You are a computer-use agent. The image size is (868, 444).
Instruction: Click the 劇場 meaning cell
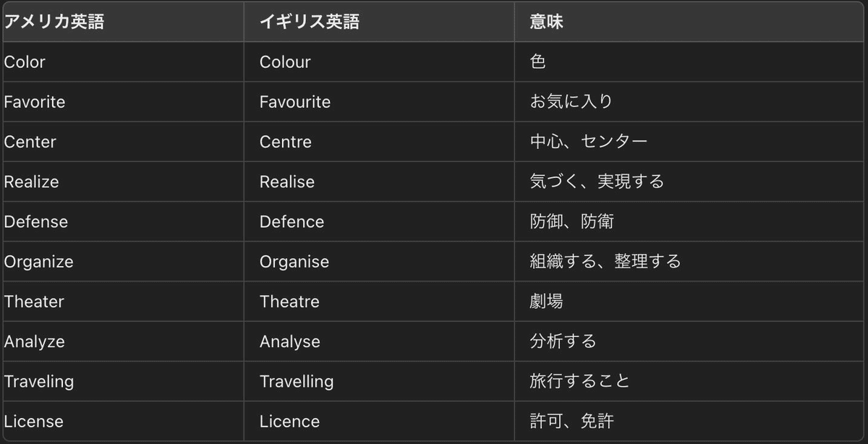click(546, 302)
